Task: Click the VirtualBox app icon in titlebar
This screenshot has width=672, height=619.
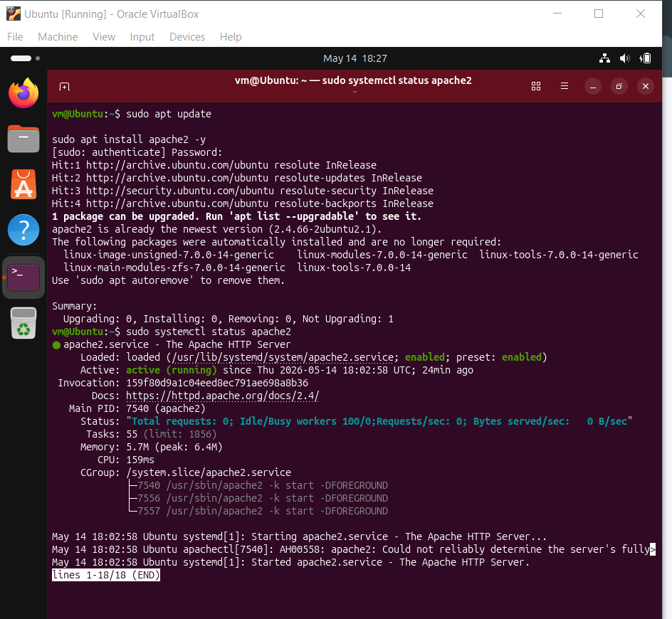Action: coord(14,14)
